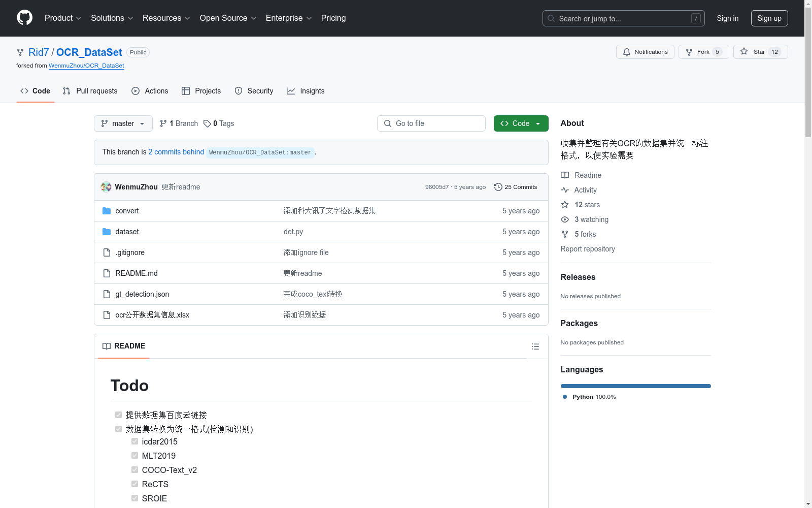Click the Releases heading link
This screenshot has height=508, width=812.
click(578, 277)
